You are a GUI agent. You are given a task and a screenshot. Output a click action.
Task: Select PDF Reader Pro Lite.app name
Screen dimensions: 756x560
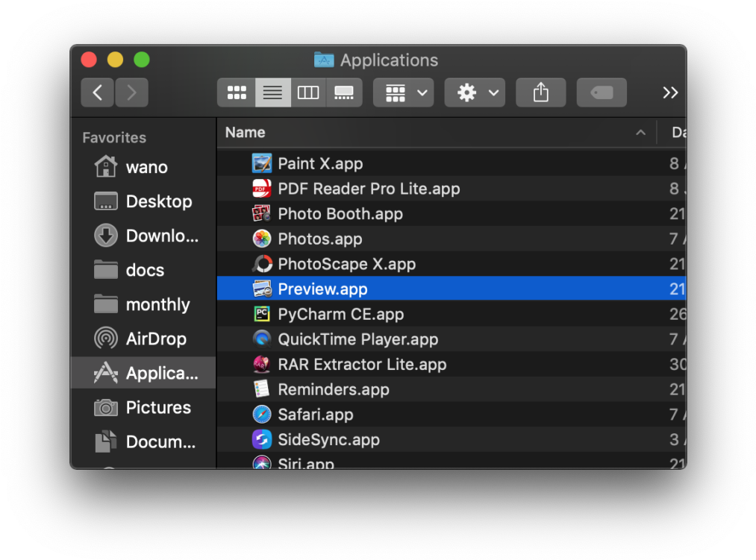369,189
